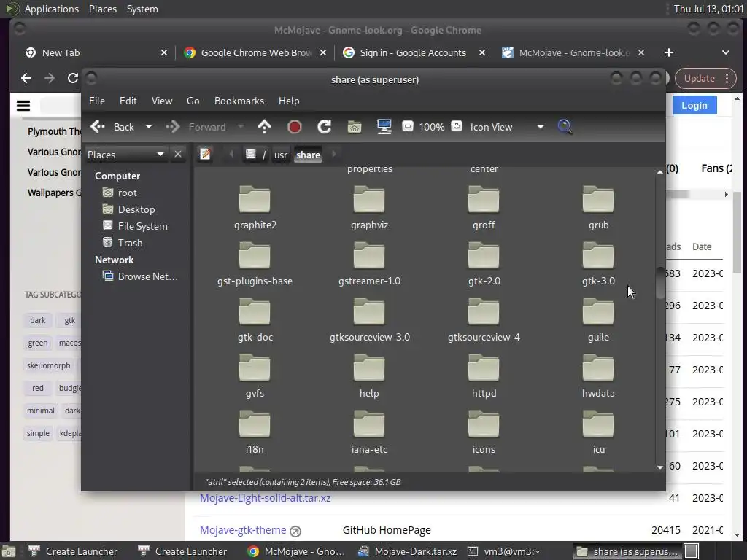Screen dimensions: 747x560
Task: Select the gtk-3.0 folder
Action: coord(598,264)
